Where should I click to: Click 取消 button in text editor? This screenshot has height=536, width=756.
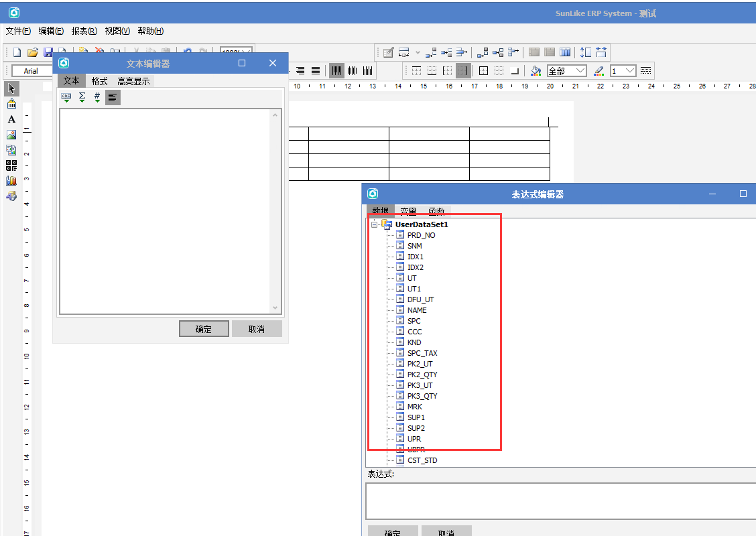pyautogui.click(x=257, y=329)
